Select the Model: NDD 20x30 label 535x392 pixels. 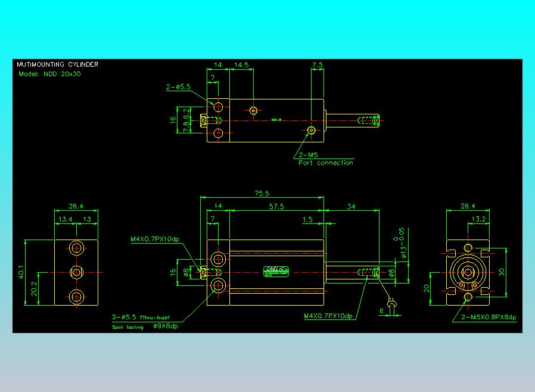[49, 74]
